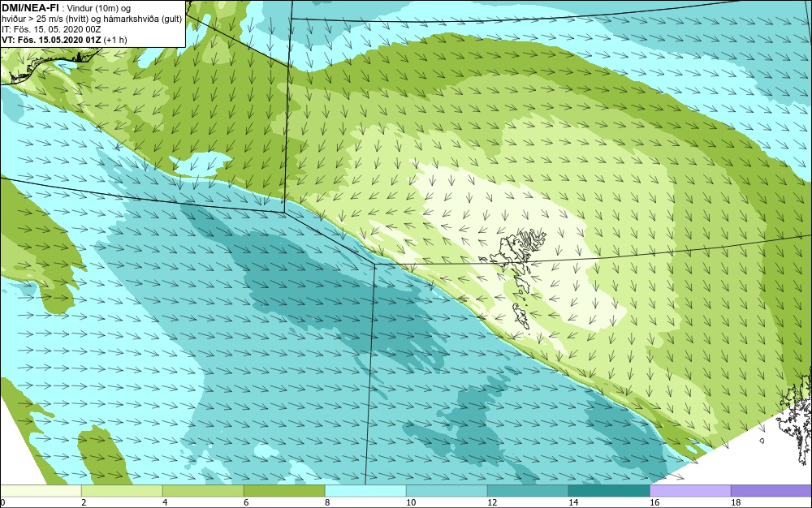Screen dimensions: 812x508
Task: Click the 'VT: Fös. 15.05.2020 01Z' valid time line
Action: click(64, 40)
